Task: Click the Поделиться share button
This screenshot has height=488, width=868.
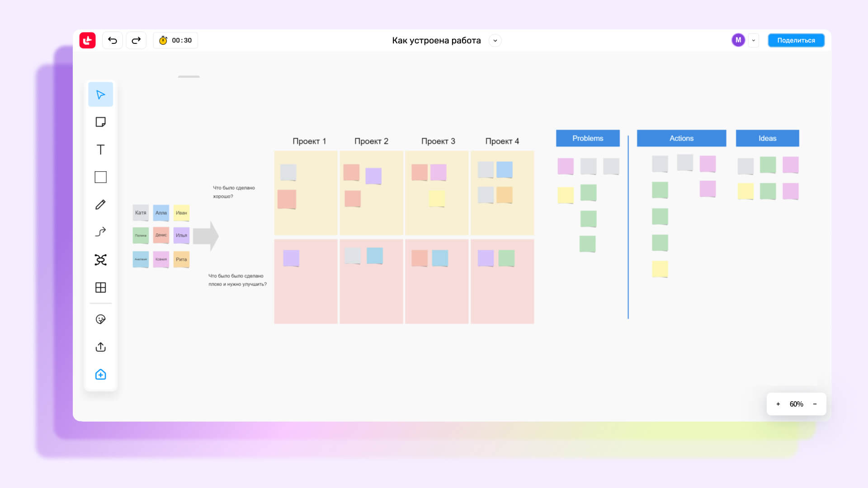Action: [x=796, y=40]
